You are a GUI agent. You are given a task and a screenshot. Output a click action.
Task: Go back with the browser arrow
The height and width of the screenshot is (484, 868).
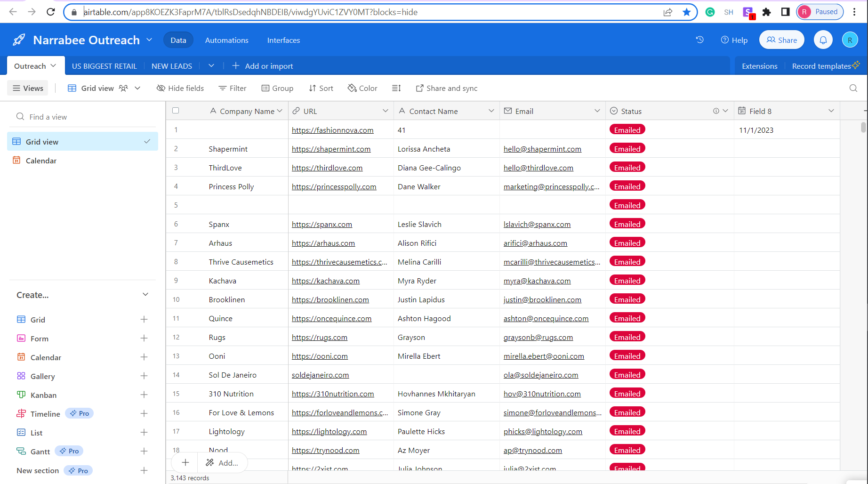pos(13,12)
